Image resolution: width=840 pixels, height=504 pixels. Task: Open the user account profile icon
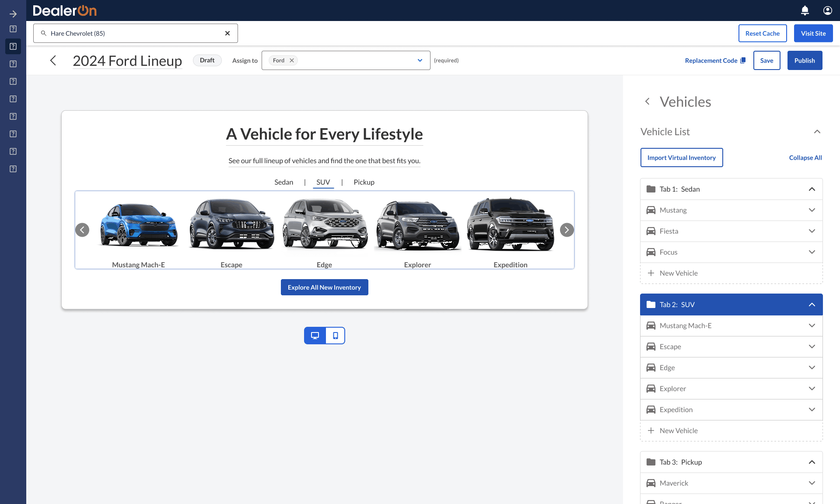coord(827,10)
